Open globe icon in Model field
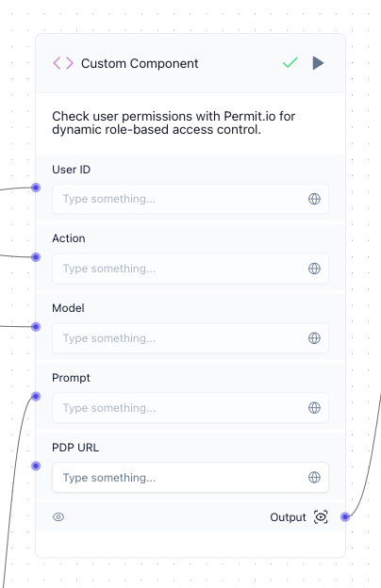 click(314, 338)
